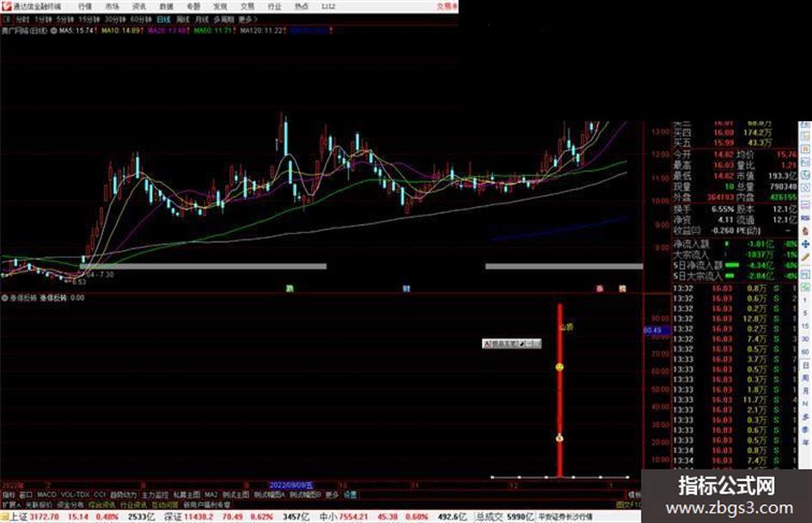
Task: Open the 发现 menu
Action: click(x=220, y=7)
